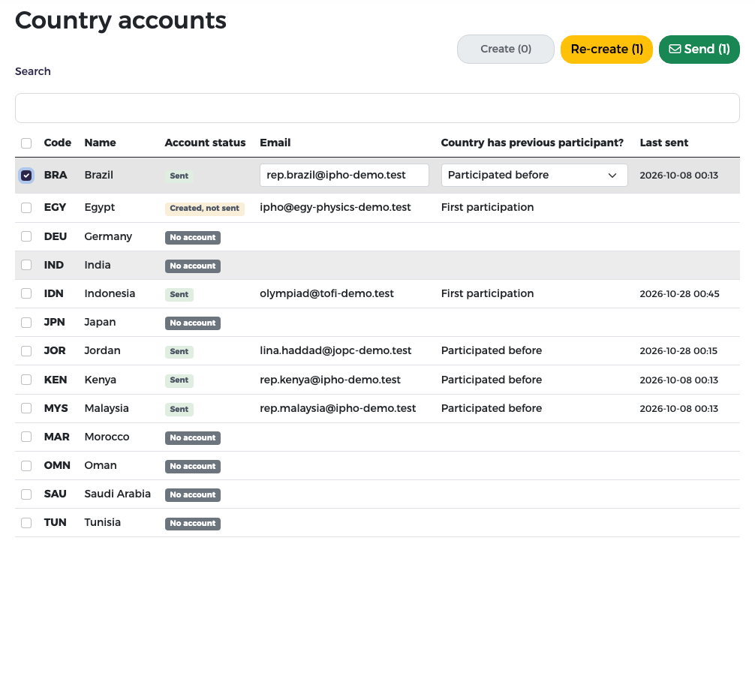
Task: Click Sent badge in Jordan row
Action: pyautogui.click(x=179, y=351)
